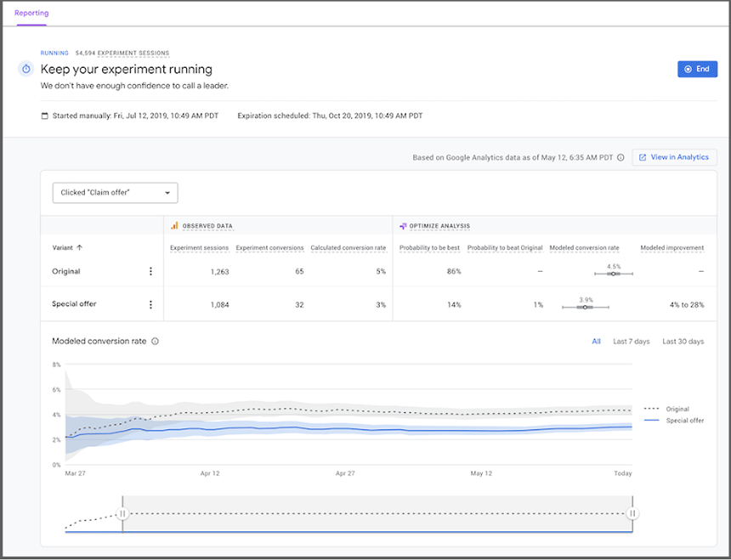Click left handle of timeline range slider
The image size is (731, 560).
[122, 513]
